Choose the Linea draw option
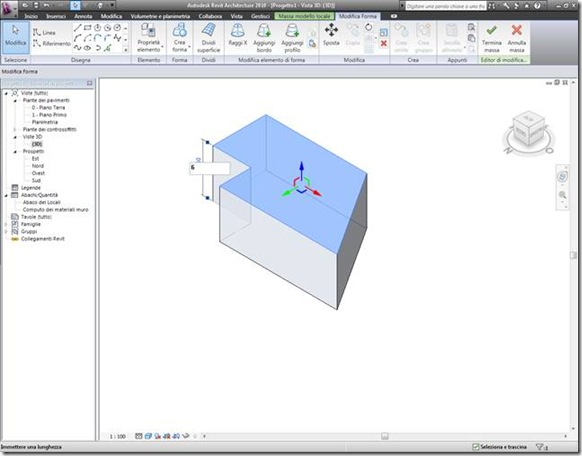 44,33
